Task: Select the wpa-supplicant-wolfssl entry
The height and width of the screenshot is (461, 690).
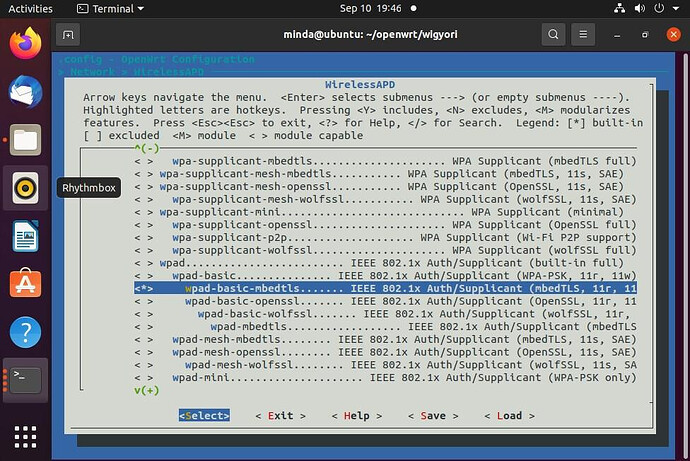Action: 385,251
